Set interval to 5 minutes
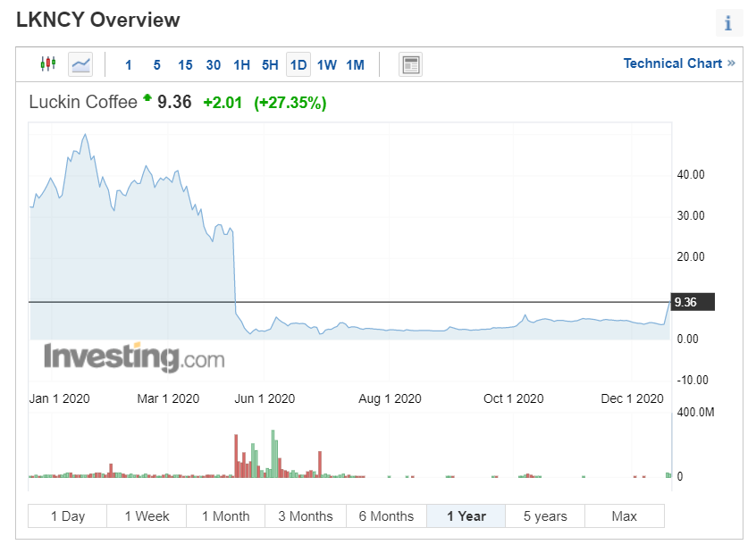This screenshot has height=553, width=756. pos(156,65)
